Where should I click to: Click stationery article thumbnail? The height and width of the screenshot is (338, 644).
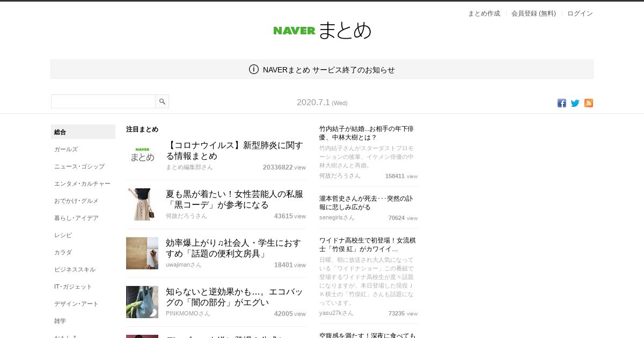coord(142,253)
